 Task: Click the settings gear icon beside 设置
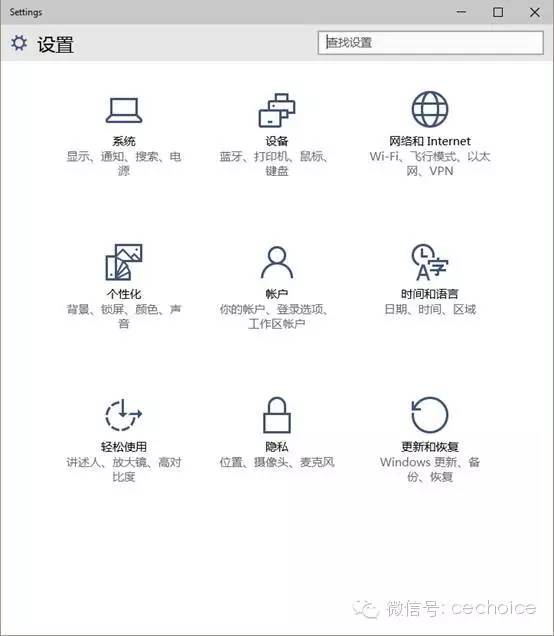tap(19, 43)
